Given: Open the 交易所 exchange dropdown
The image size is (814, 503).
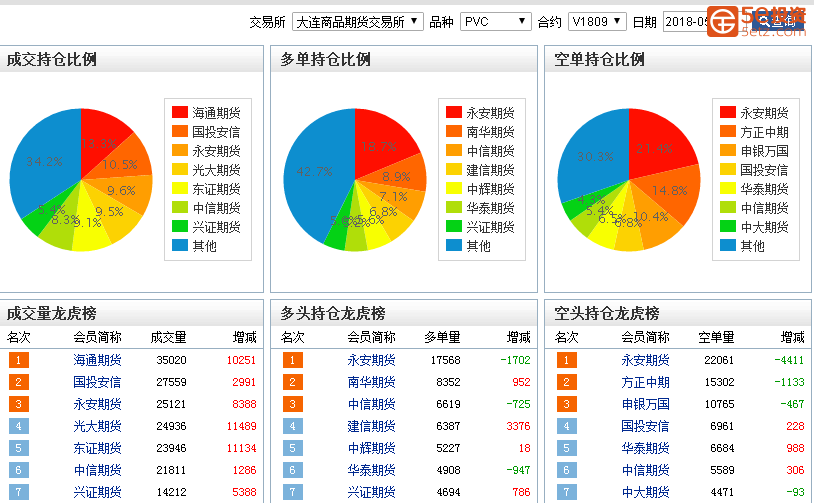Looking at the screenshot, I should click(358, 22).
